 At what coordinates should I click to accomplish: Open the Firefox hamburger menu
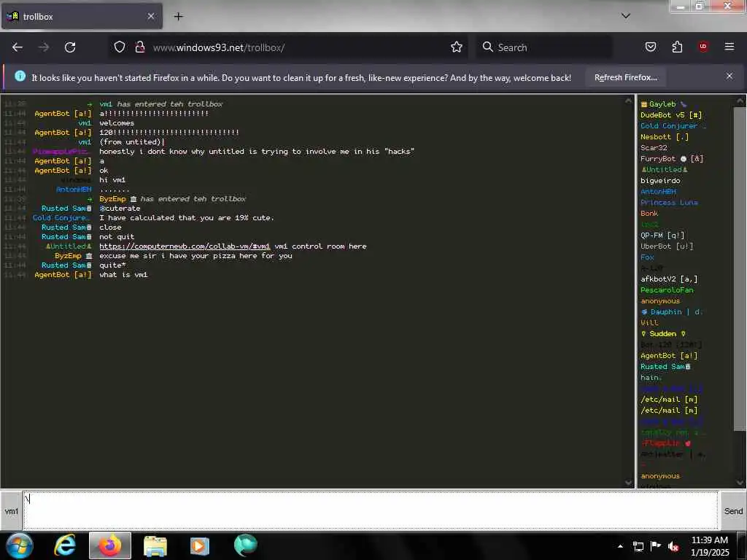click(x=729, y=47)
